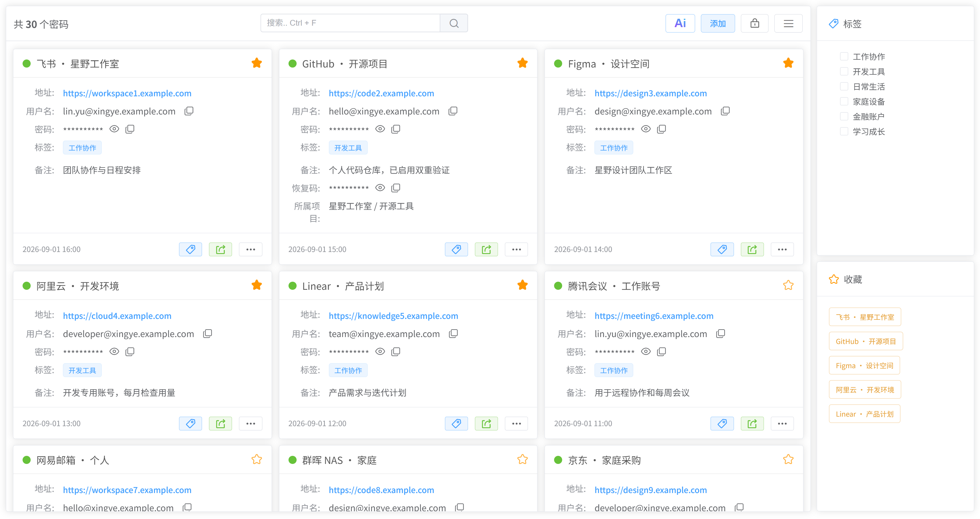Edit tags on GitHub card footer
The width and height of the screenshot is (980, 519).
point(456,249)
